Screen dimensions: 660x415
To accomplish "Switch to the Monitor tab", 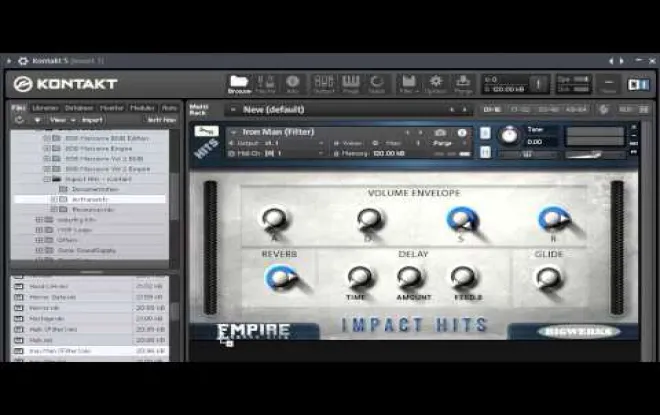I will click(112, 108).
